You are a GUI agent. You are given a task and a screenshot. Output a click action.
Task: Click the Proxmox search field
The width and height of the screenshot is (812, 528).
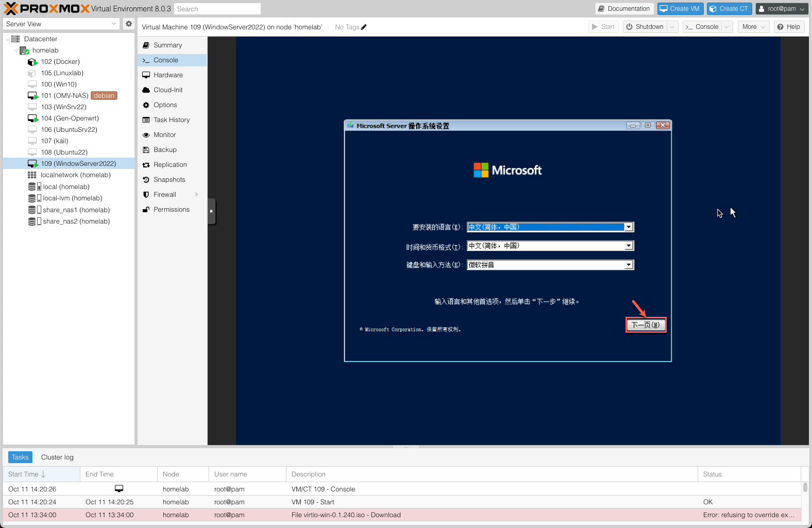217,9
